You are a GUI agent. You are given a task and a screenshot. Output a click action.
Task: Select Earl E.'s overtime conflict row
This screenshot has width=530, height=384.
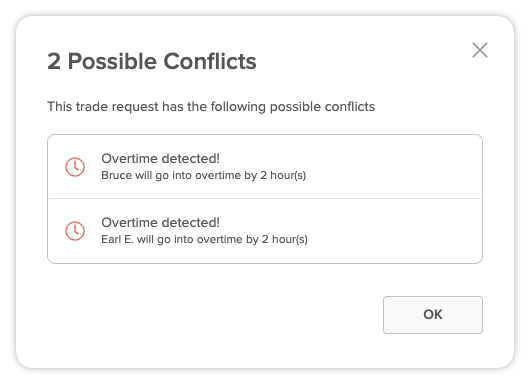[x=265, y=231]
